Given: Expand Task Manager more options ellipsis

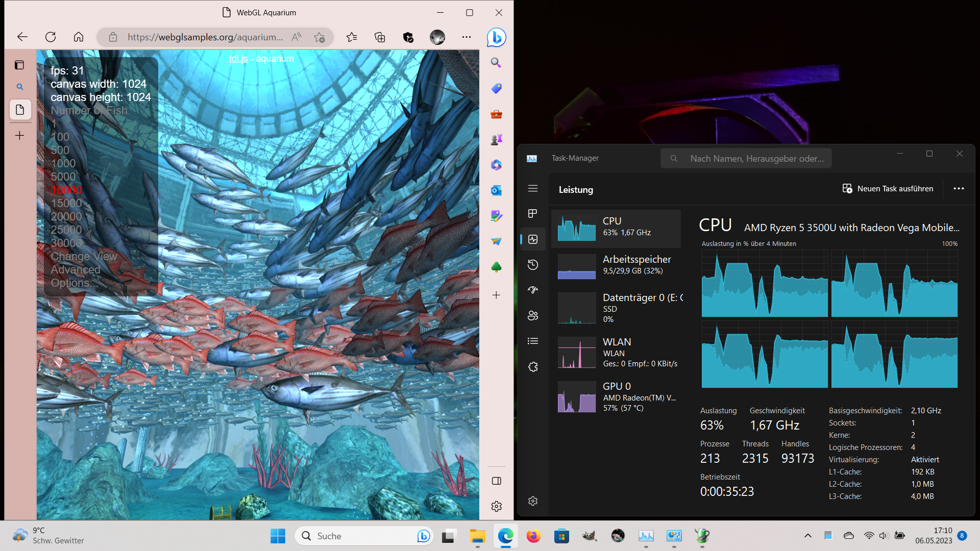Looking at the screenshot, I should tap(959, 188).
